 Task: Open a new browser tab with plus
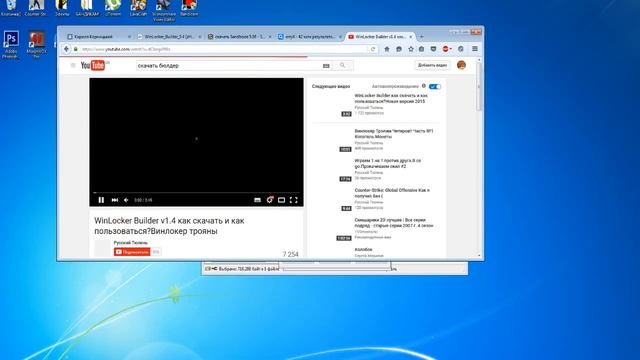click(x=422, y=37)
